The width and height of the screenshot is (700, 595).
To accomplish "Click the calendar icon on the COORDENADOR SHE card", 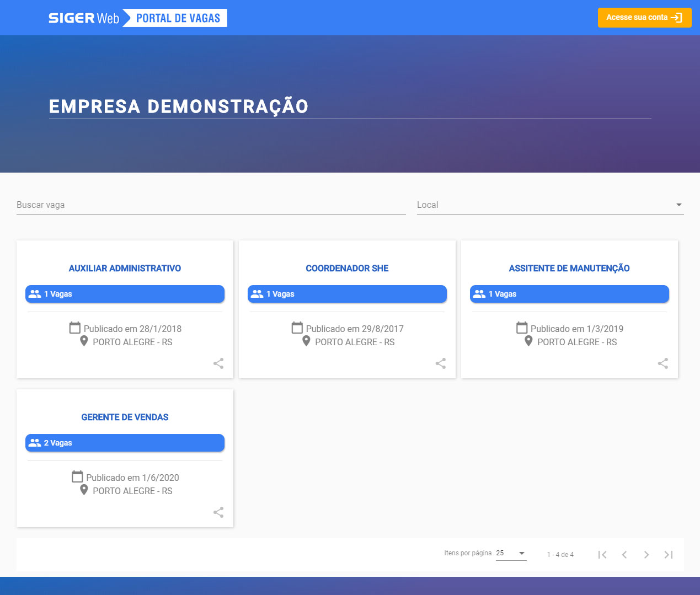I will (296, 328).
